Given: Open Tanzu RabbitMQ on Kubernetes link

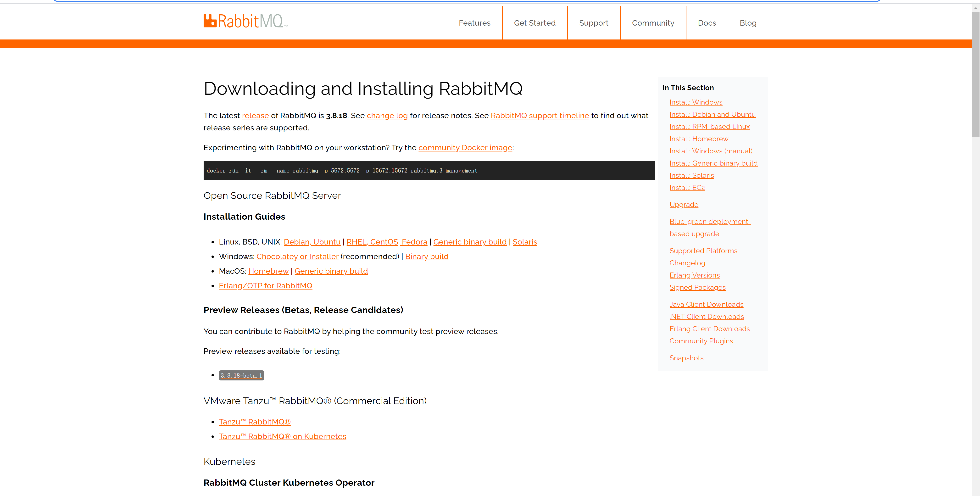Looking at the screenshot, I should click(x=282, y=436).
